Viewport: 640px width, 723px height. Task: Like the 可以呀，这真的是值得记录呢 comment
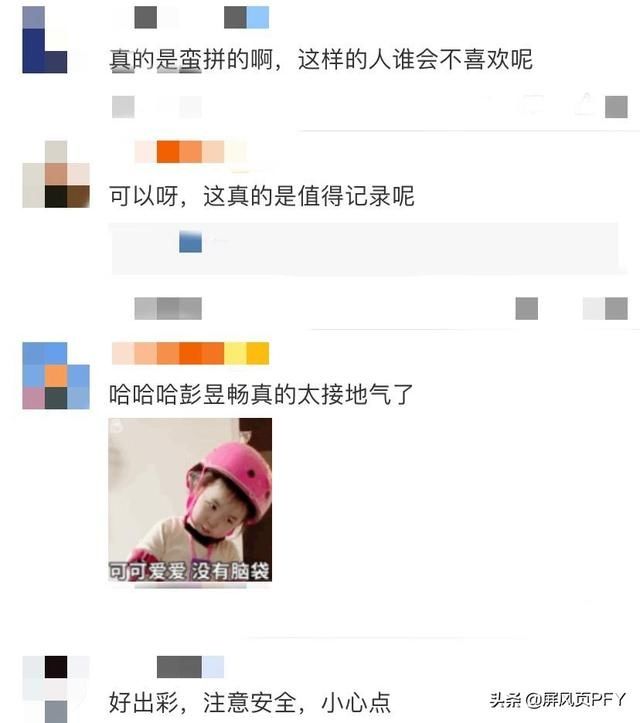click(605, 308)
